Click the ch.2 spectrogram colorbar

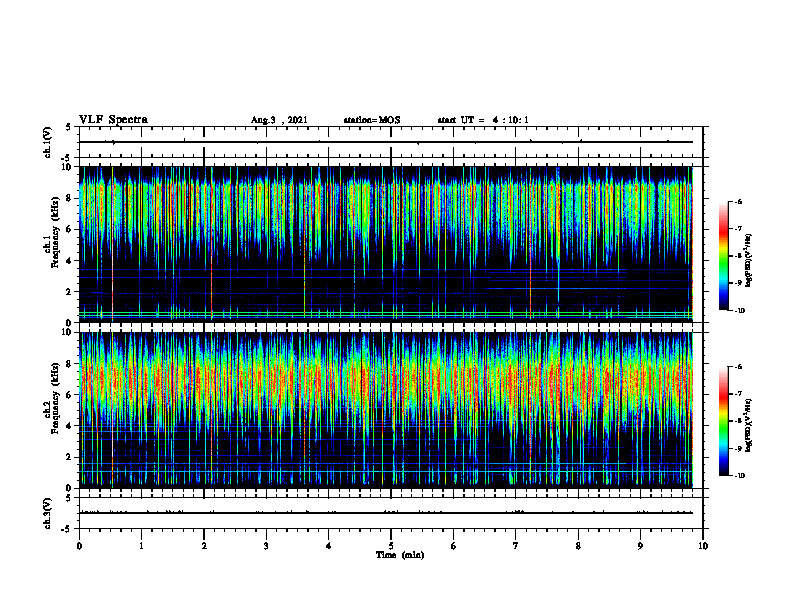click(x=723, y=421)
